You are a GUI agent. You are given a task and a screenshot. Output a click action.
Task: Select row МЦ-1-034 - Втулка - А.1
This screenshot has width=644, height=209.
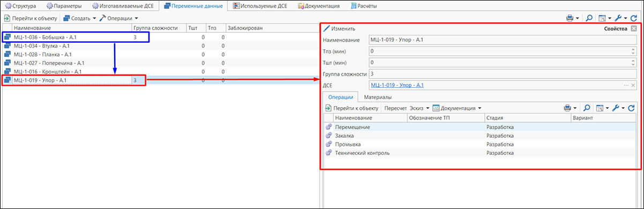coord(160,46)
